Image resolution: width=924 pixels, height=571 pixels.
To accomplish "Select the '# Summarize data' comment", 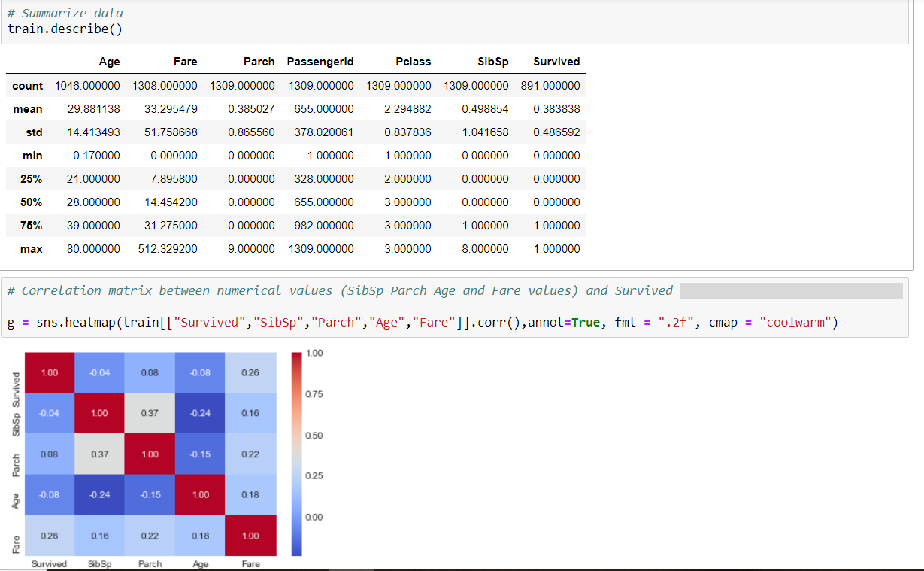I will (x=65, y=13).
